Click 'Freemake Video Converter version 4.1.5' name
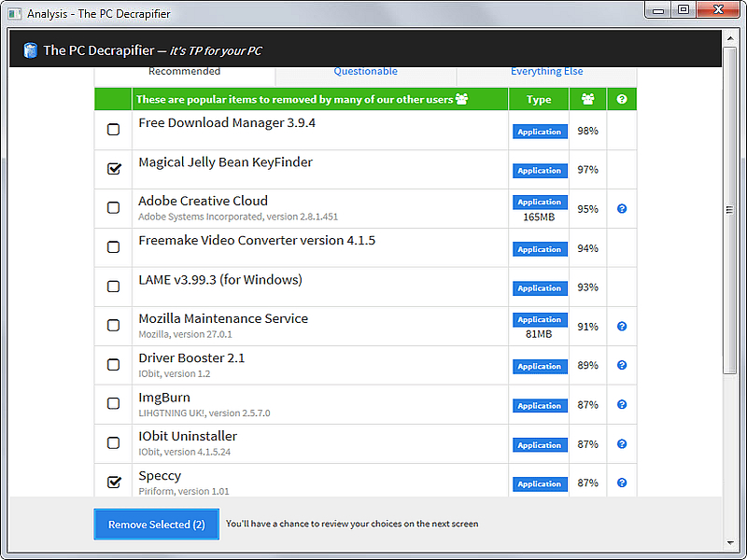747x560 pixels. [x=257, y=240]
